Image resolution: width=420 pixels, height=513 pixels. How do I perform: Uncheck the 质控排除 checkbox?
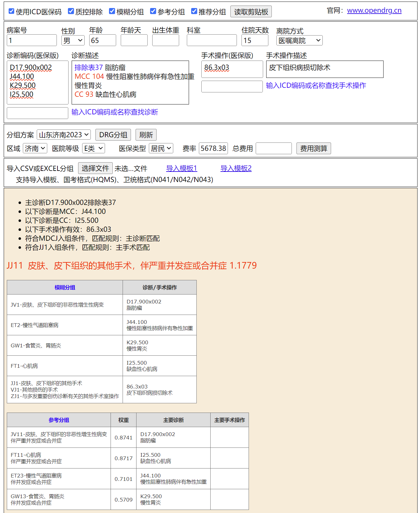(x=71, y=11)
